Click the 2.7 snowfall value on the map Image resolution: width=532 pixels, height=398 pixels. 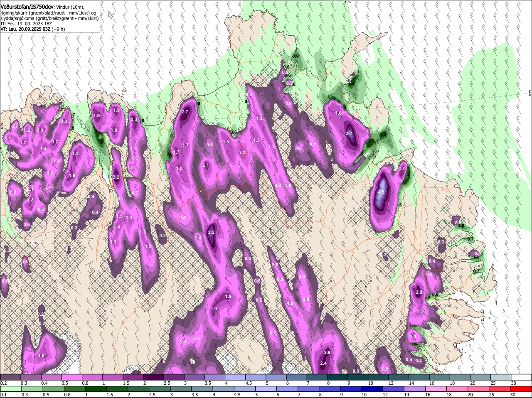(x=185, y=112)
